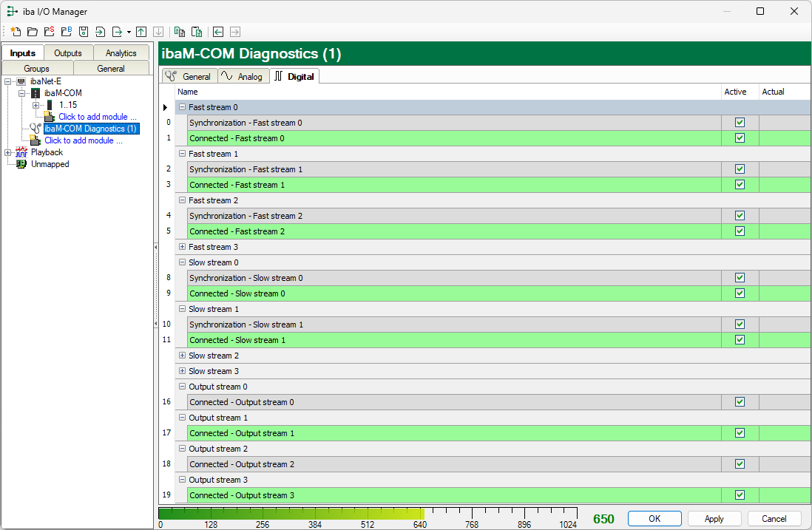Toggle Active for Synchronization - Fast stream 1
This screenshot has height=530, width=812.
pyautogui.click(x=740, y=169)
